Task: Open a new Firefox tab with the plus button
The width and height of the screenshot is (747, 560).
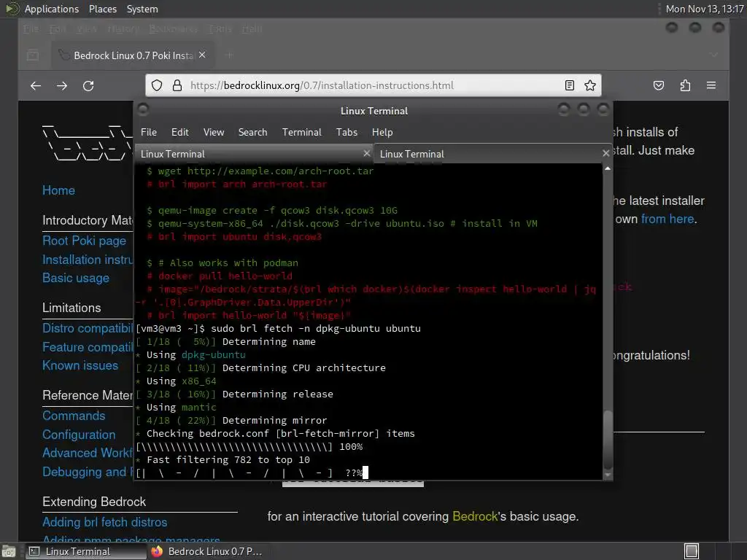Action: [229, 55]
